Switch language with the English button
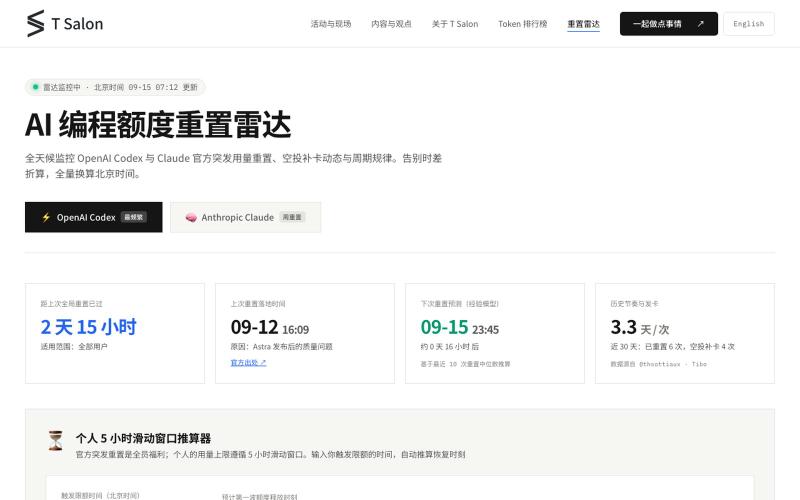This screenshot has height=500, width=800. click(x=748, y=24)
